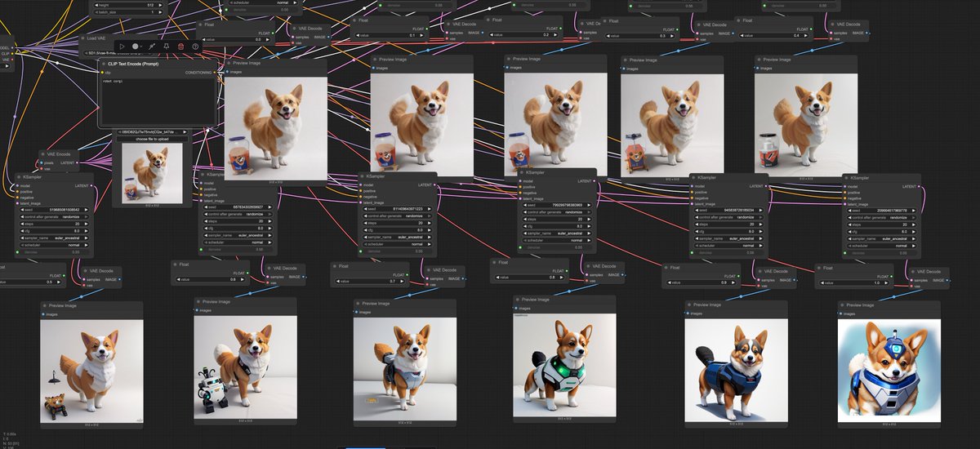Collapse the CLIP Text Encode (Prompt) node dot

pos(104,64)
